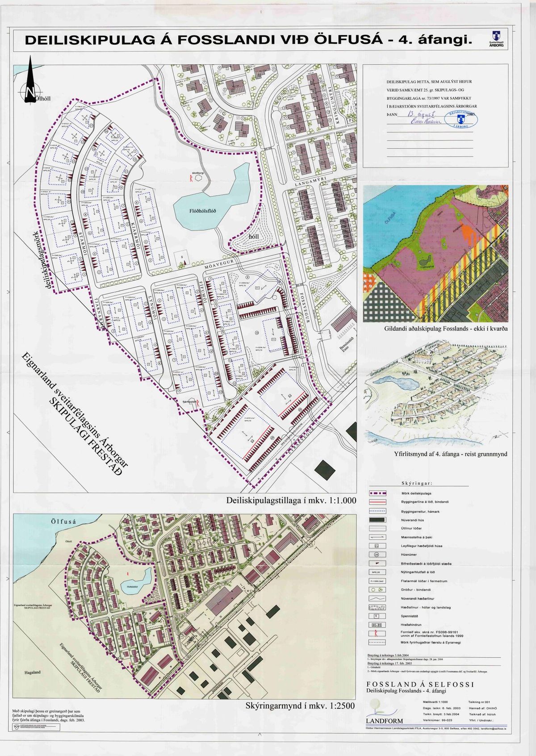Click the Núverandi hús black legend swatch
The height and width of the screenshot is (756, 536).
point(377,520)
